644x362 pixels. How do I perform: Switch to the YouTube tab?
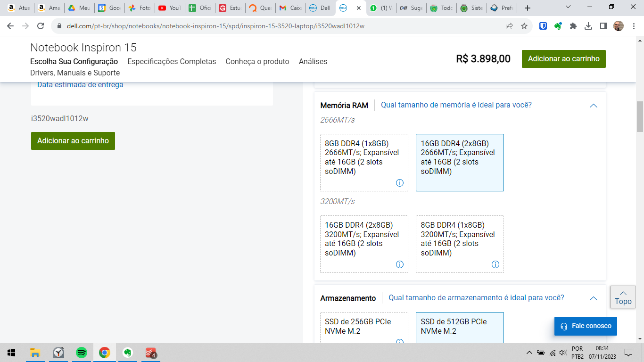[170, 8]
